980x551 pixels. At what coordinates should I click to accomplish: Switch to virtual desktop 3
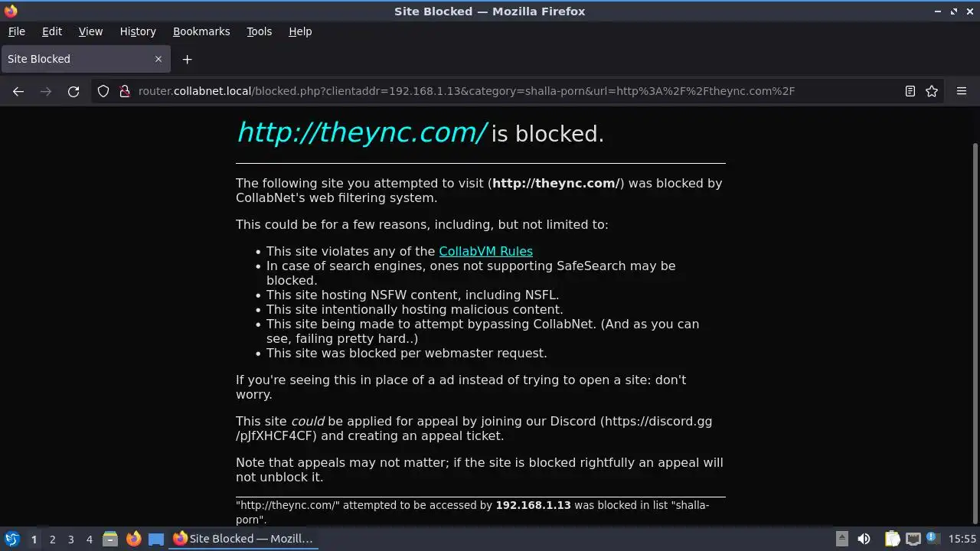click(x=70, y=540)
